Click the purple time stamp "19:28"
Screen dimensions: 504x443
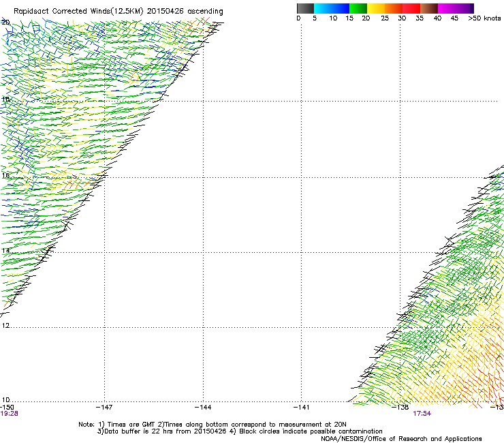[9, 414]
